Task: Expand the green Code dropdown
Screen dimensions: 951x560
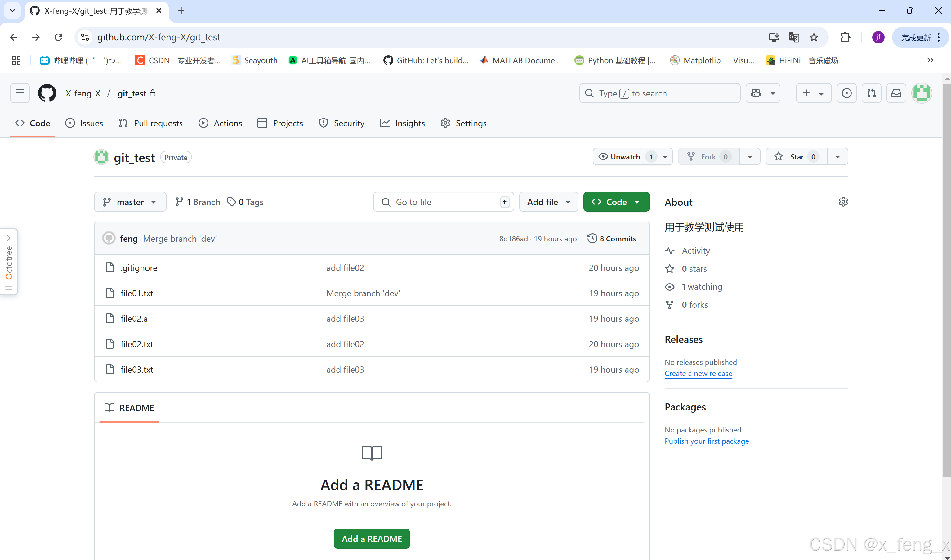Action: click(616, 202)
